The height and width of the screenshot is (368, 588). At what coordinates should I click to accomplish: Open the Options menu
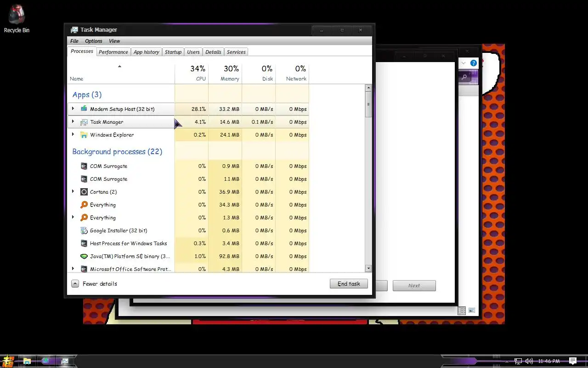coord(94,41)
